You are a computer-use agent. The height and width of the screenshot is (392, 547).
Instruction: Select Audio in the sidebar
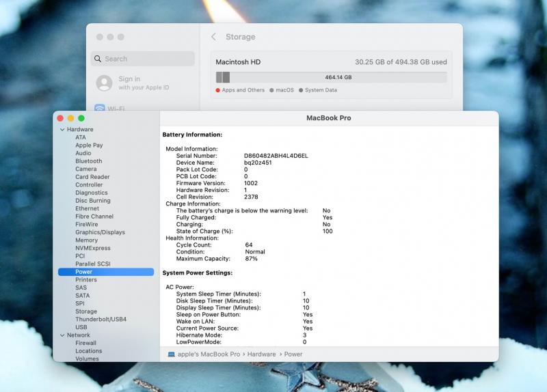(x=83, y=153)
